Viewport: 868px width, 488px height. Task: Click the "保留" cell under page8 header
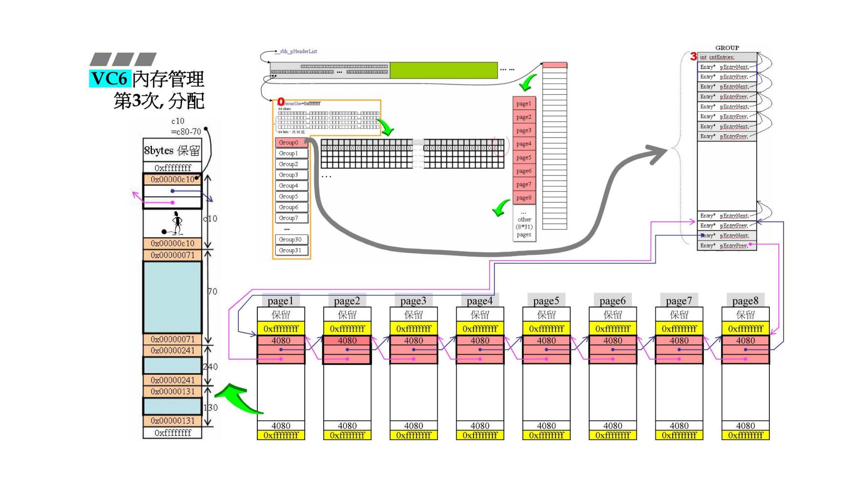tap(745, 315)
